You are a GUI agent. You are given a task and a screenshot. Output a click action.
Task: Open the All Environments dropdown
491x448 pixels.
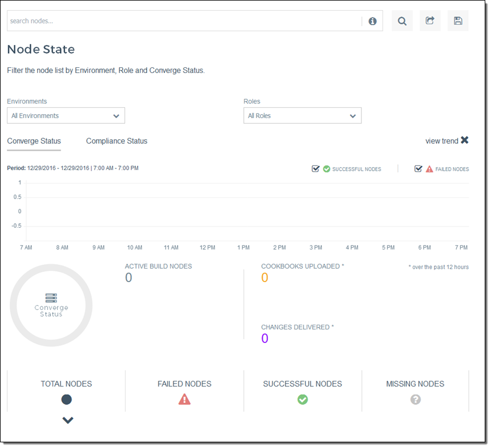click(66, 116)
